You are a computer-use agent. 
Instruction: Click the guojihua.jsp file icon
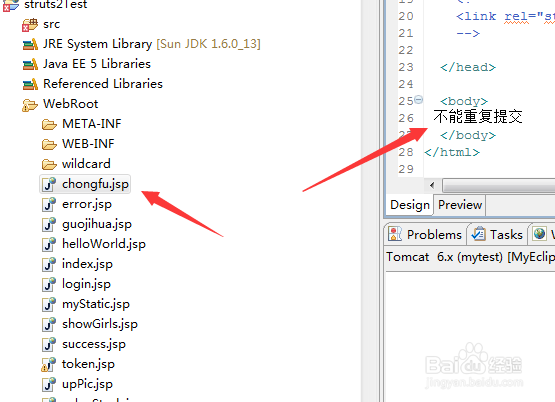(x=49, y=224)
